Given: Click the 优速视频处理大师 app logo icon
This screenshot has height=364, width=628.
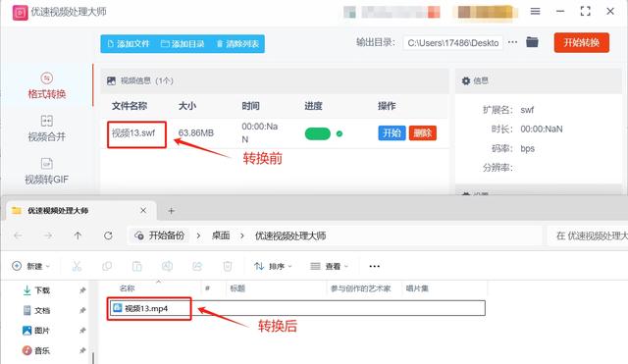Looking at the screenshot, I should (20, 13).
